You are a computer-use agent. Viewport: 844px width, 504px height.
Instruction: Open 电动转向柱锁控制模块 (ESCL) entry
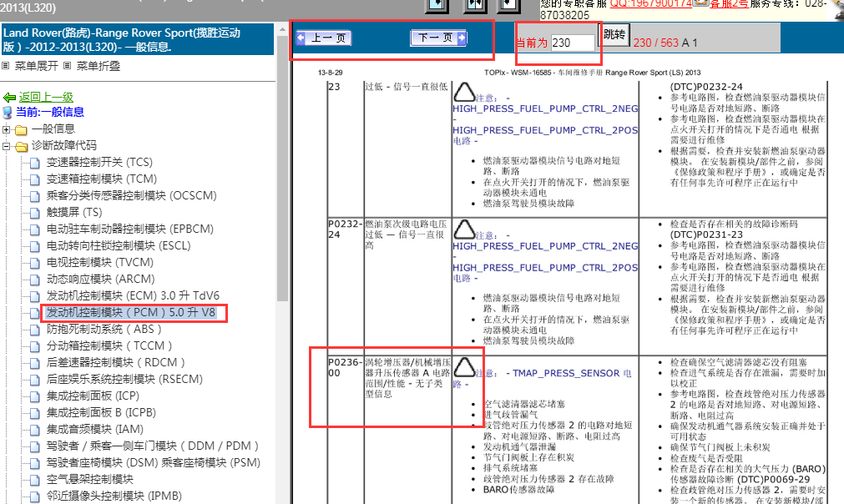tap(119, 246)
